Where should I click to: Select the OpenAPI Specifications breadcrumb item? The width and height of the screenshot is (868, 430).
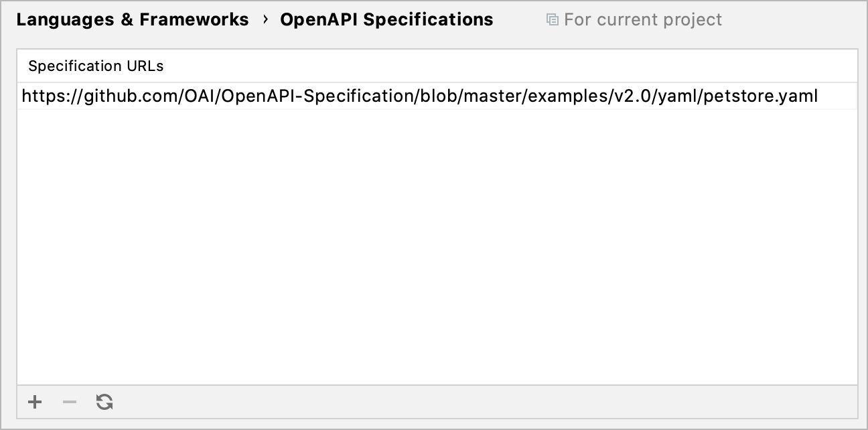(386, 19)
